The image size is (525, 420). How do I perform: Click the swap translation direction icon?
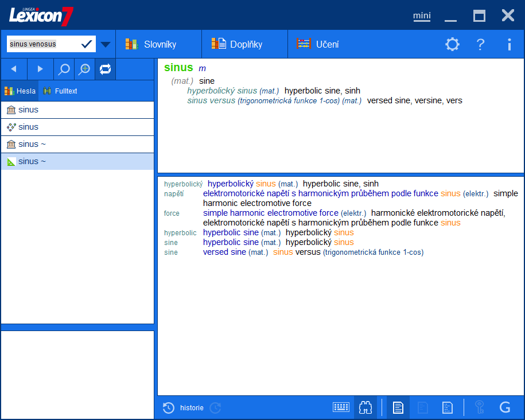[105, 69]
